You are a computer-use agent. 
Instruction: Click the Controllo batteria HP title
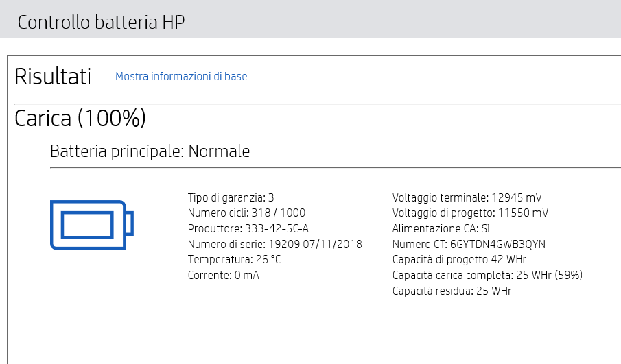pyautogui.click(x=101, y=22)
